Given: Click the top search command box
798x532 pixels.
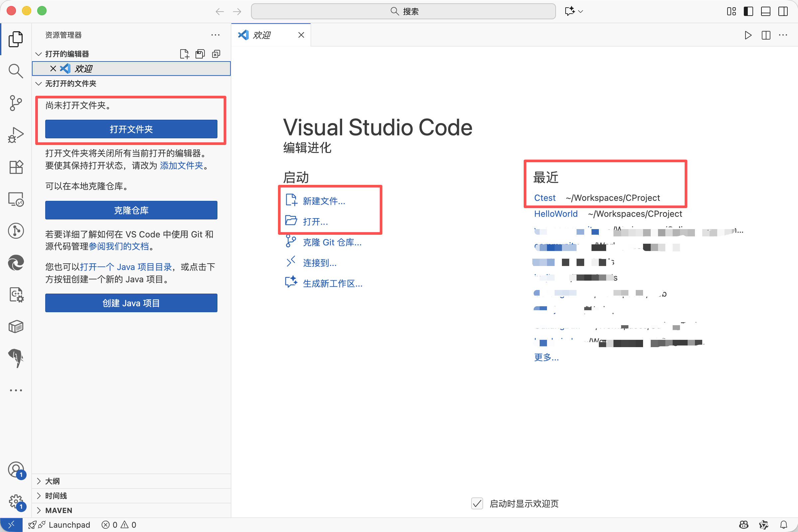Looking at the screenshot, I should point(403,11).
